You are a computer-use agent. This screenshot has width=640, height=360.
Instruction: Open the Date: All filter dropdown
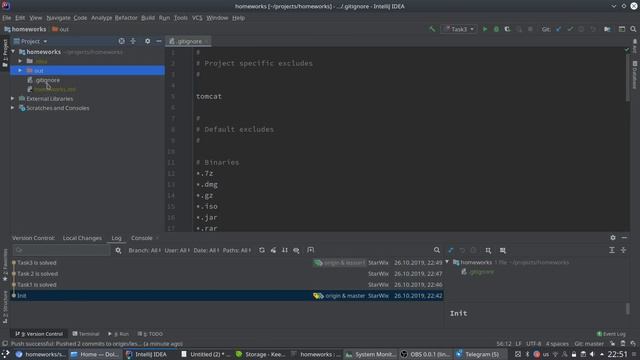coord(206,250)
